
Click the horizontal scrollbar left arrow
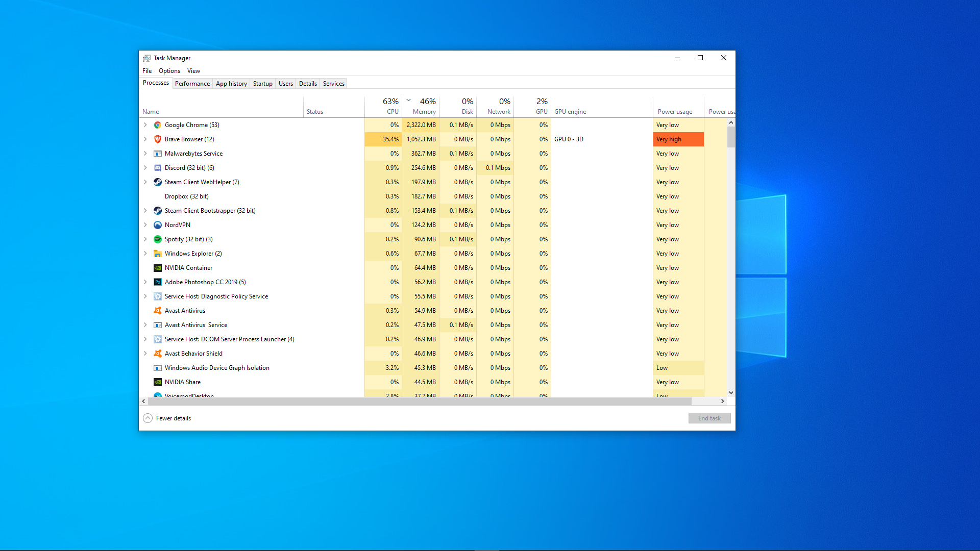[143, 402]
